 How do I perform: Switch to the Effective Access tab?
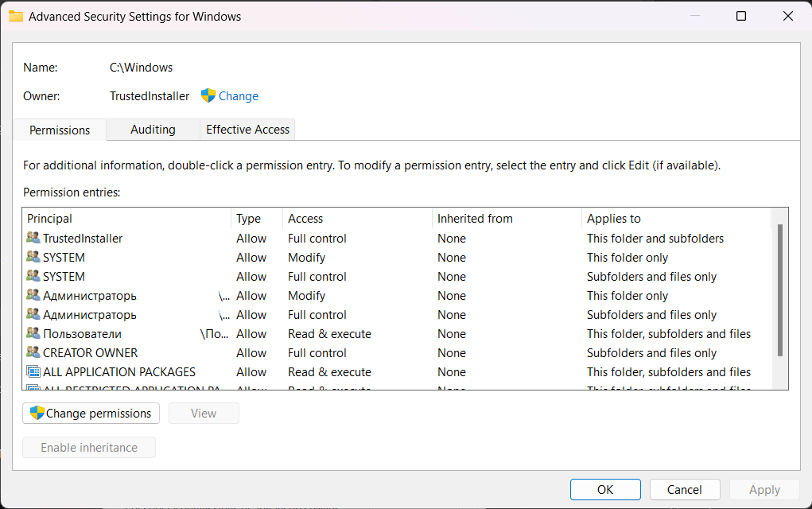pos(247,130)
